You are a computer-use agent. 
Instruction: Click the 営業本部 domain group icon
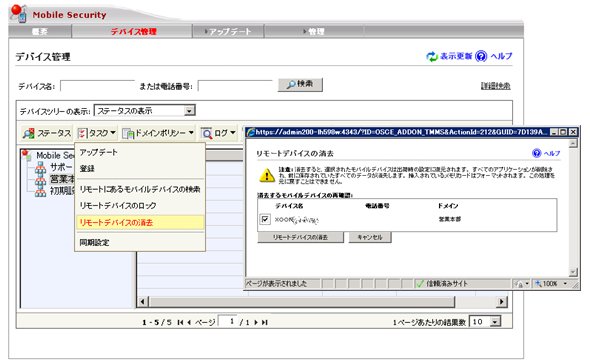[x=40, y=180]
